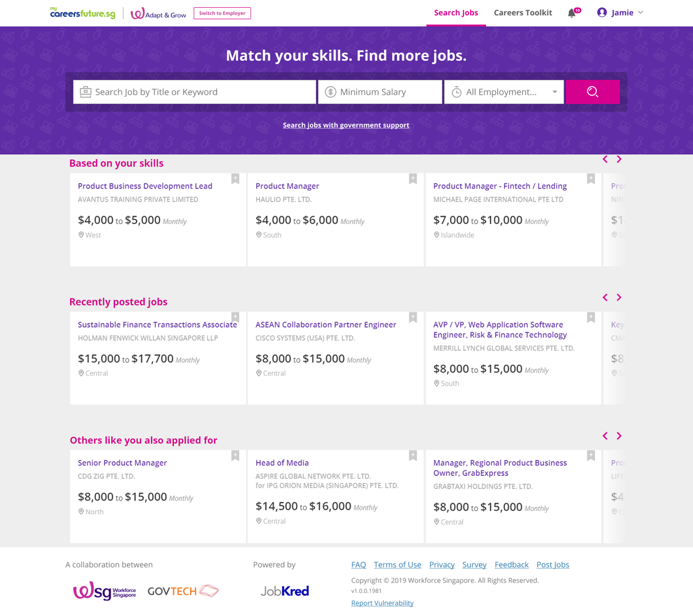Show next jobs in Based on your skills

[x=619, y=159]
